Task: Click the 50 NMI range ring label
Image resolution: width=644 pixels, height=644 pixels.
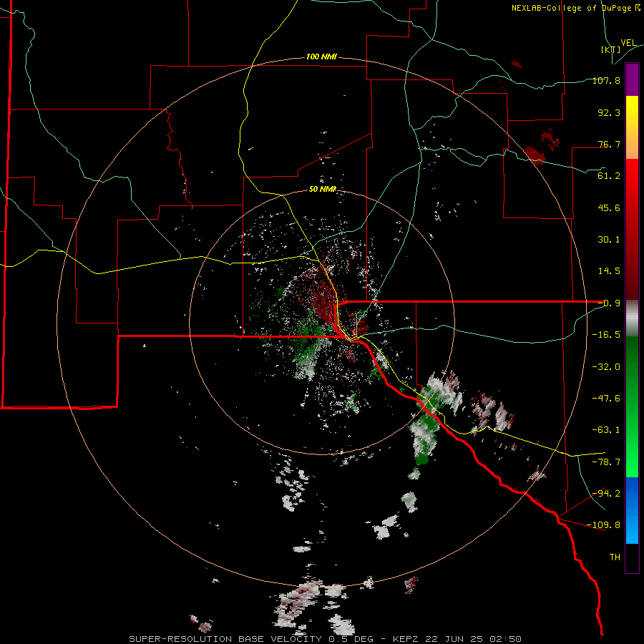Action: pos(323,190)
